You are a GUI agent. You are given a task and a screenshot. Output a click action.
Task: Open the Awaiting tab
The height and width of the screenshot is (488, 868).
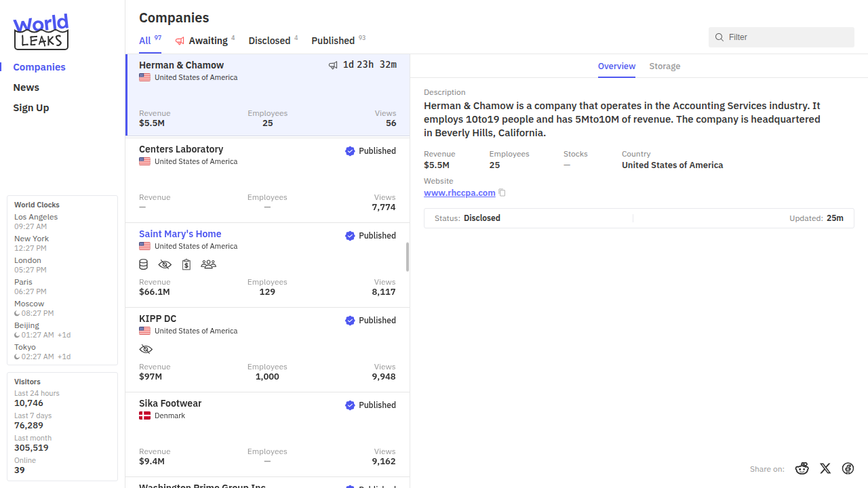[207, 41]
